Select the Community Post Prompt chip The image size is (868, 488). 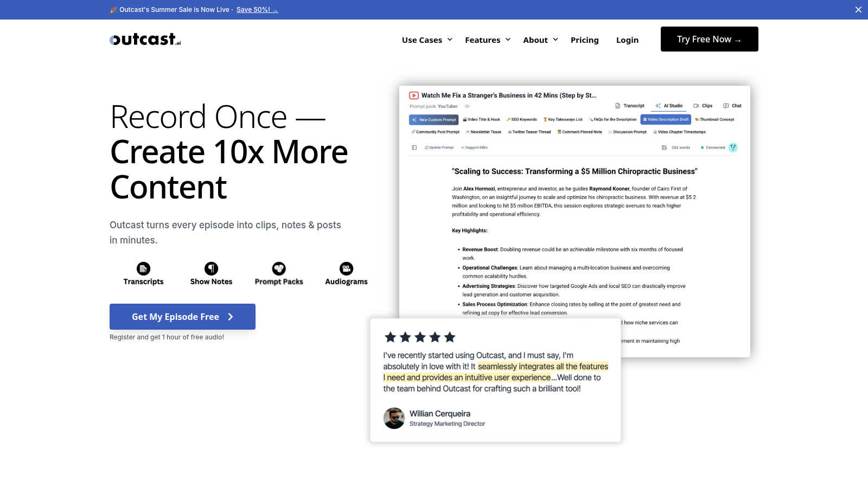tap(435, 132)
